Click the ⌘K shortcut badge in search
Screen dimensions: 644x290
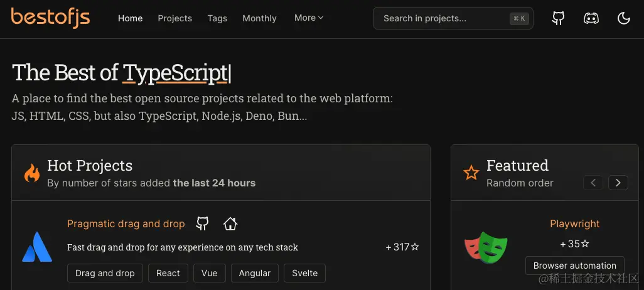[x=519, y=18]
